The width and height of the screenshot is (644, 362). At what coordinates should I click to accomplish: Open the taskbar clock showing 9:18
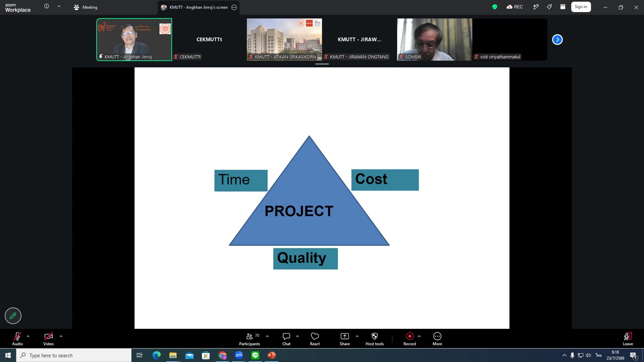coord(615,355)
